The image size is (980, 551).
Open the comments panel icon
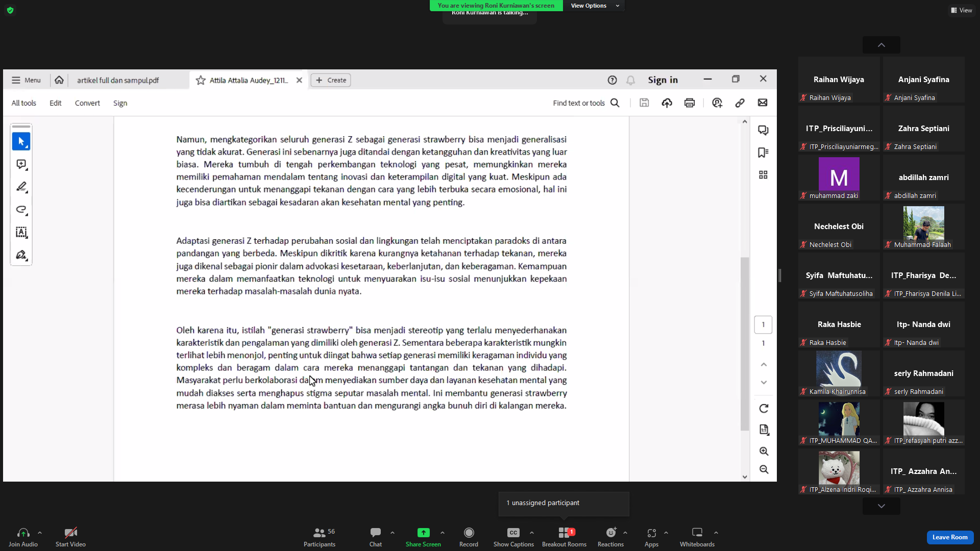[763, 130]
